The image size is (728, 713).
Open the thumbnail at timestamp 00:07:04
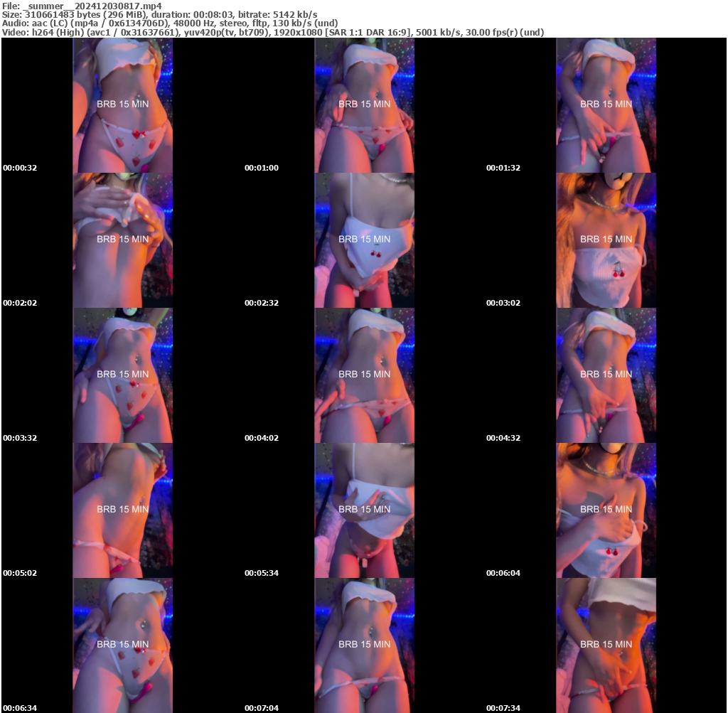[364, 645]
